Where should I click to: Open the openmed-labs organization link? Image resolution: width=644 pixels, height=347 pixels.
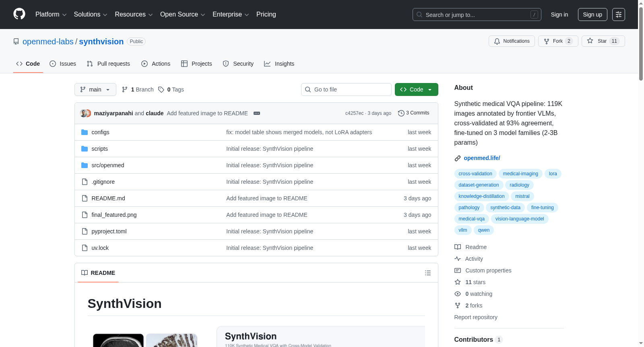click(x=48, y=42)
